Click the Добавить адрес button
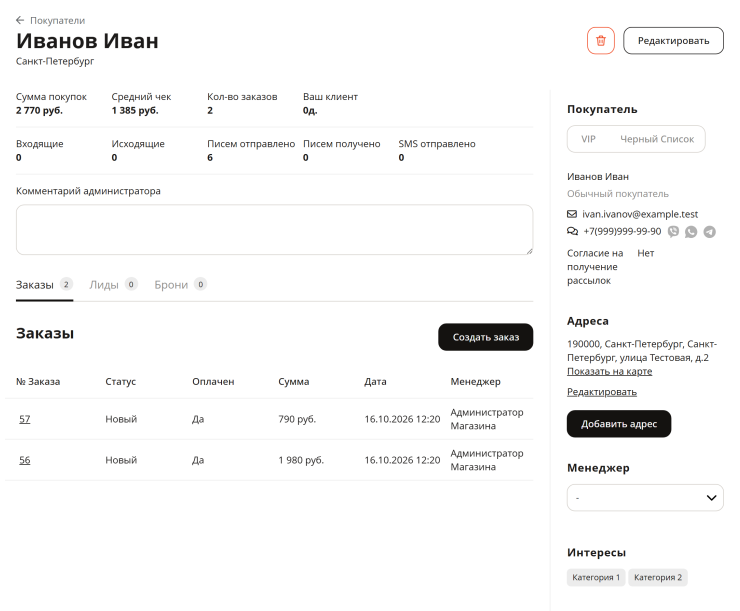Viewport: 740px width, 611px height. [619, 424]
